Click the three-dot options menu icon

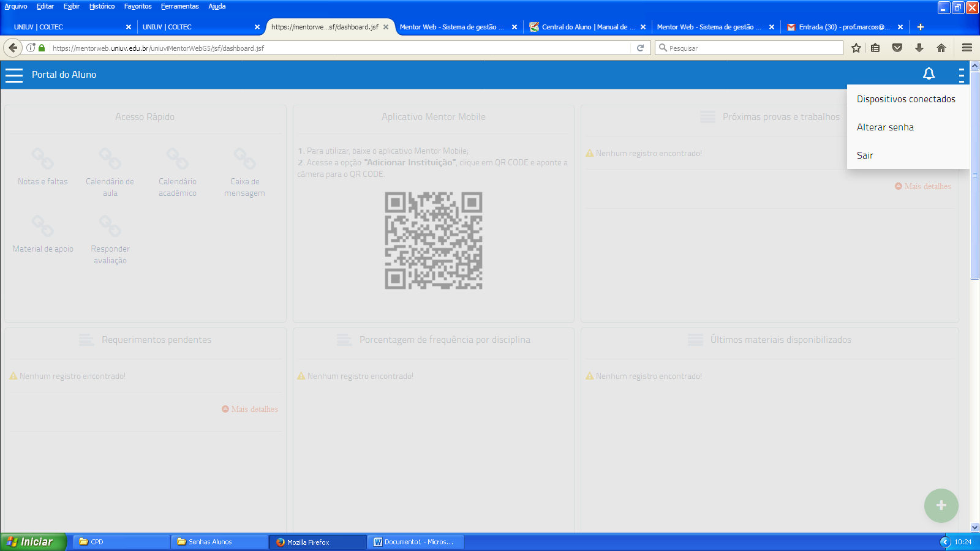961,75
